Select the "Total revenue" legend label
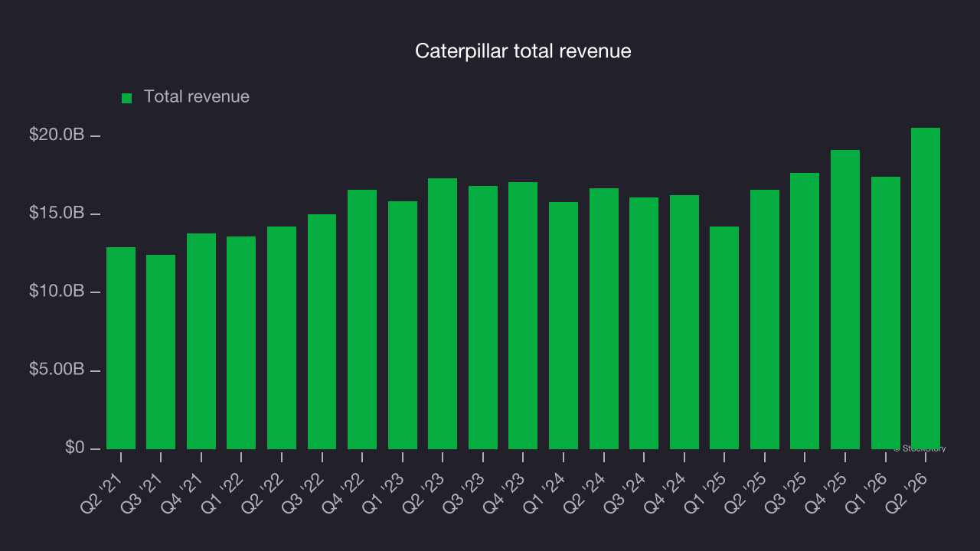Image resolution: width=980 pixels, height=551 pixels. pyautogui.click(x=197, y=97)
